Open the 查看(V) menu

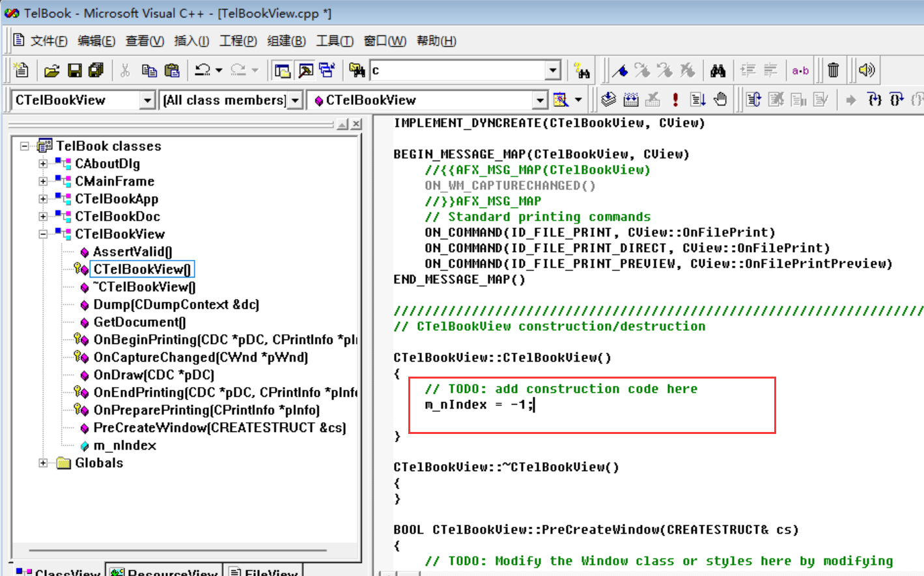(145, 41)
